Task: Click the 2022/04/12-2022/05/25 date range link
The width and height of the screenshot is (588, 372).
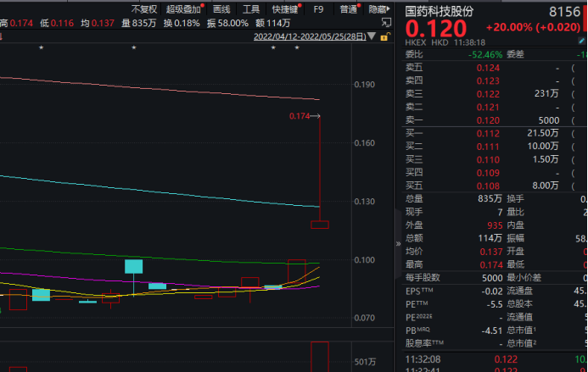Action: (x=310, y=36)
